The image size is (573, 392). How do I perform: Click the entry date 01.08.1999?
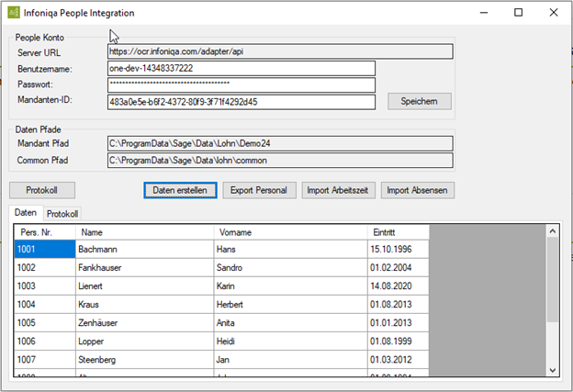pyautogui.click(x=391, y=342)
